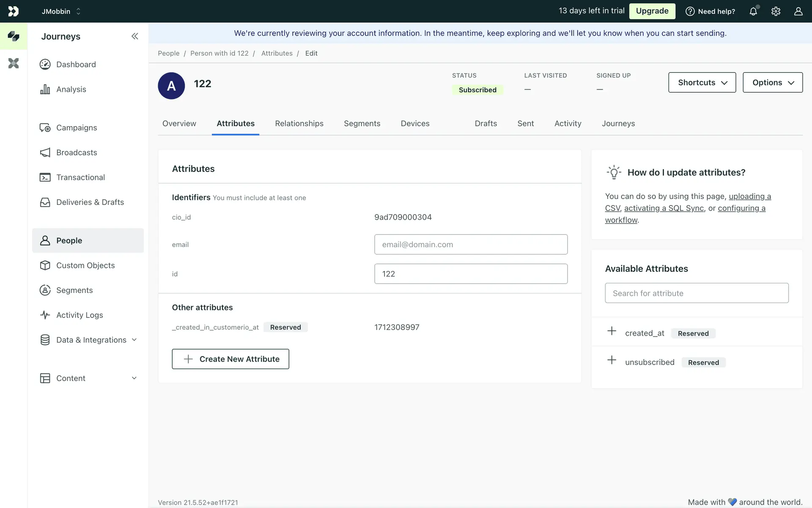Switch to the second workspace product icon
This screenshot has height=508, width=812.
click(x=14, y=63)
